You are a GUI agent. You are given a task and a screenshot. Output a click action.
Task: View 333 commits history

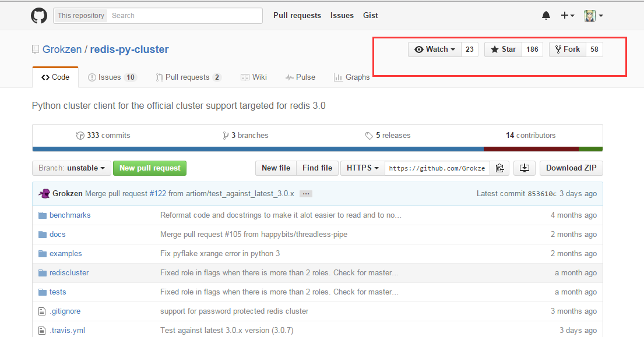pyautogui.click(x=103, y=135)
